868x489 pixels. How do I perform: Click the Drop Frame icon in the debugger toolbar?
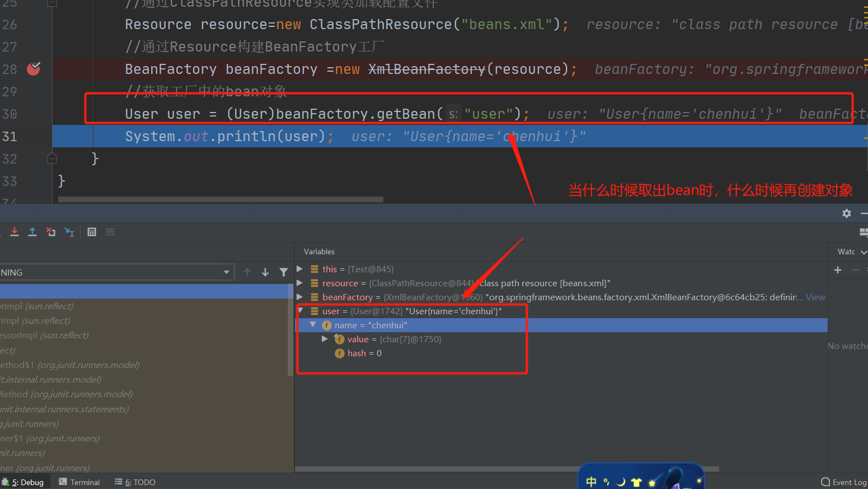click(51, 232)
